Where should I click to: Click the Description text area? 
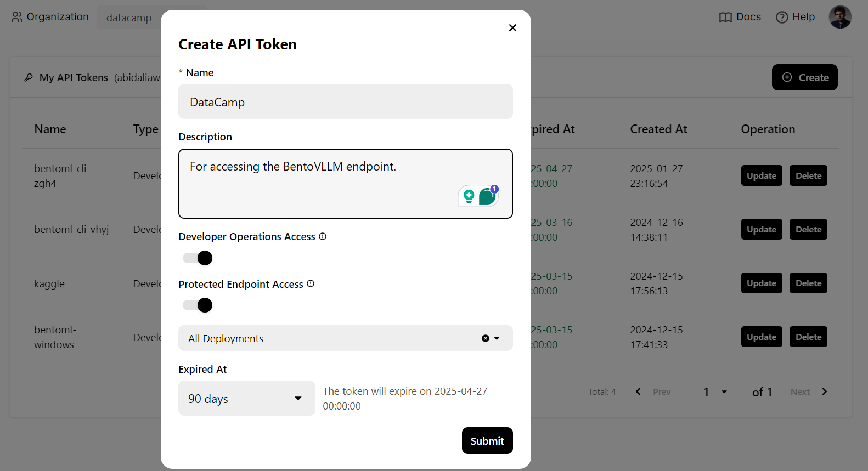346,184
